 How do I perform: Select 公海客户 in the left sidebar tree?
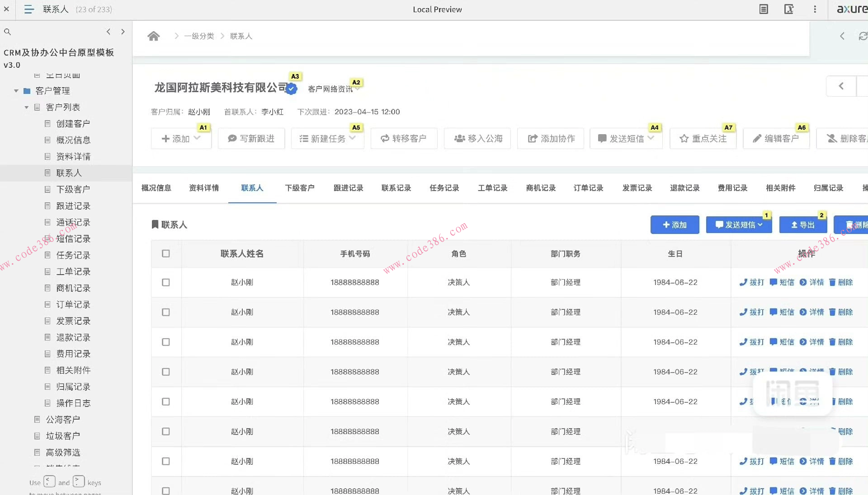pos(62,419)
